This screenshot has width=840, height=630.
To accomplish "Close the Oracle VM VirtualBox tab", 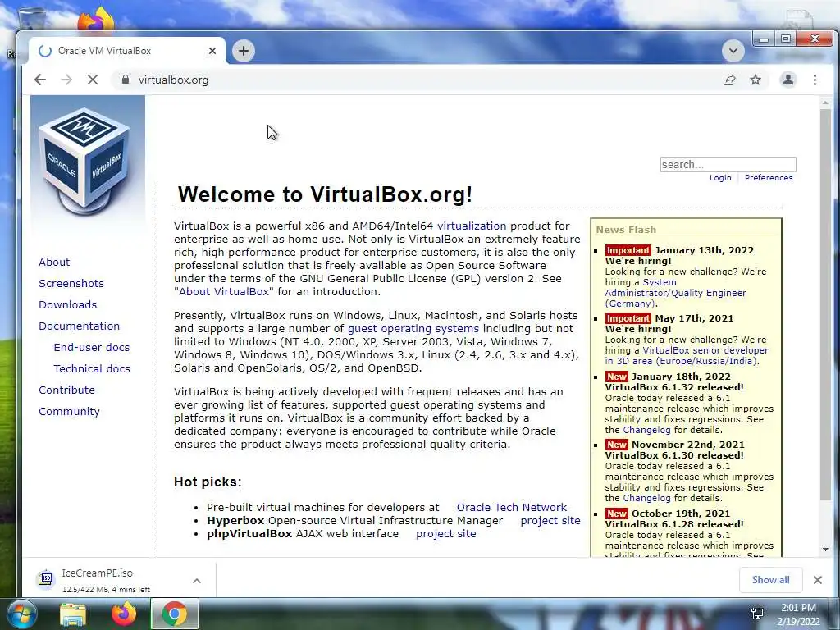I will [x=212, y=51].
